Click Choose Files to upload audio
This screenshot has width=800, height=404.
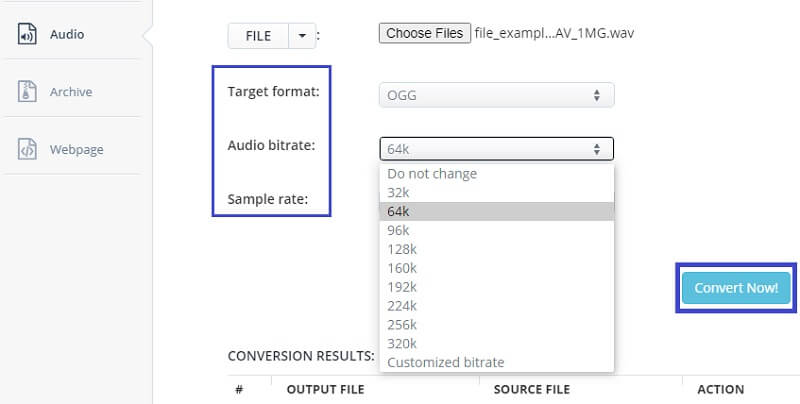pyautogui.click(x=424, y=33)
